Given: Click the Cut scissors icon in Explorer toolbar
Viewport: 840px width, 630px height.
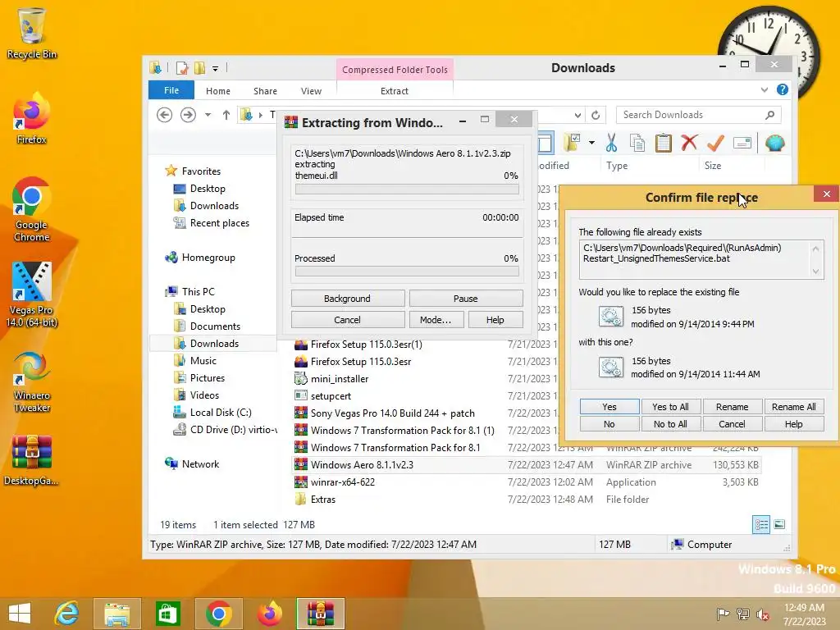Looking at the screenshot, I should click(x=611, y=143).
